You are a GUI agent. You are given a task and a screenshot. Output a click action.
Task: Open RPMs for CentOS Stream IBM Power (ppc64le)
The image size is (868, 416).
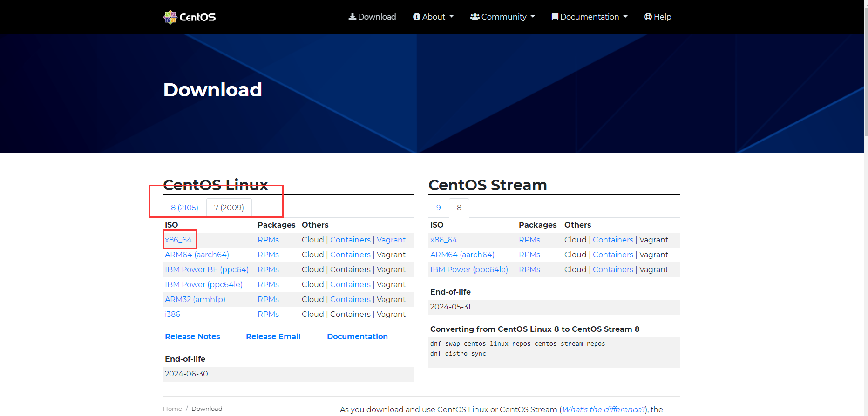tap(529, 269)
